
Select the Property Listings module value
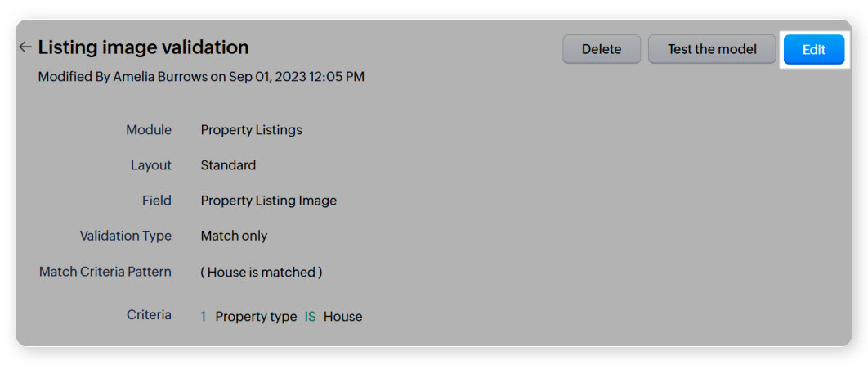tap(251, 130)
